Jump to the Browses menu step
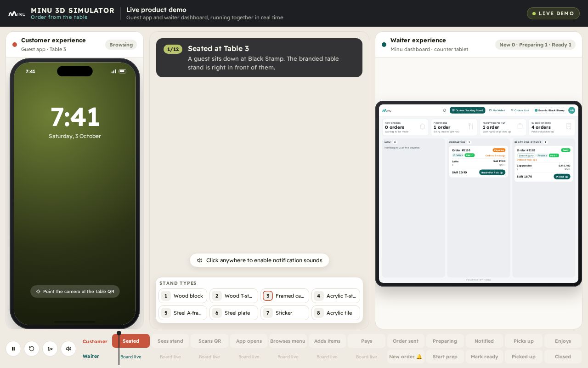Image resolution: width=588 pixels, height=368 pixels. point(288,341)
